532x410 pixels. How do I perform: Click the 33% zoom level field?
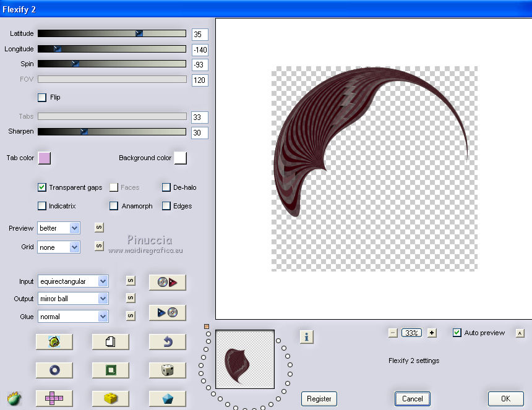(x=411, y=333)
